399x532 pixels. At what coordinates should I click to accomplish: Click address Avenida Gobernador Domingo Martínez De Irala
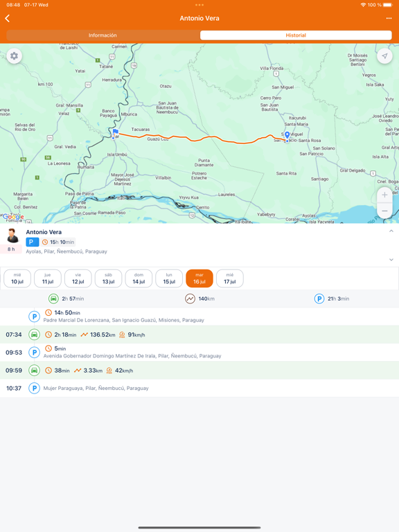(132, 356)
